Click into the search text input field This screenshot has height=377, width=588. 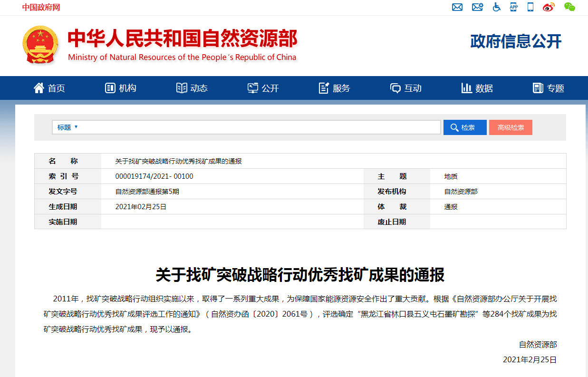(261, 127)
